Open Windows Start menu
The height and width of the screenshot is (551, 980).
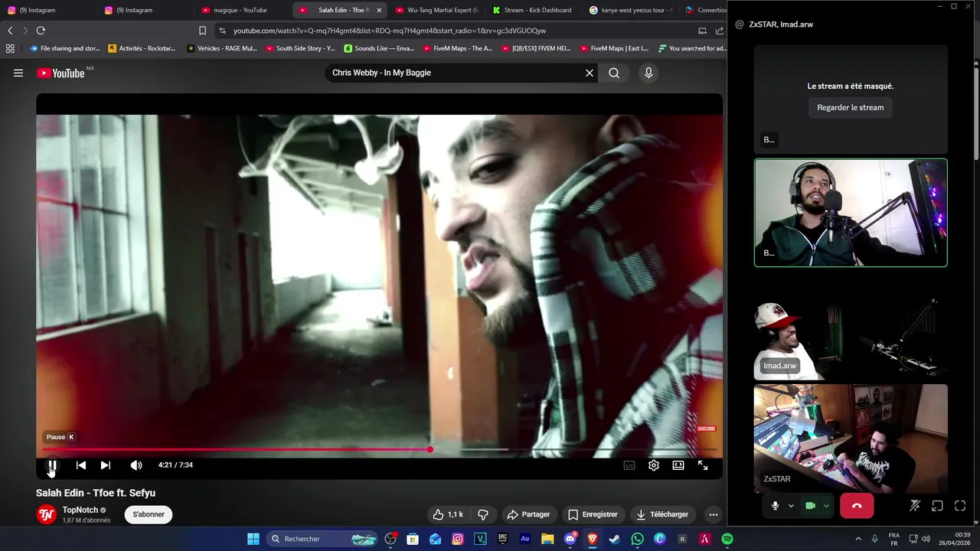point(253,539)
